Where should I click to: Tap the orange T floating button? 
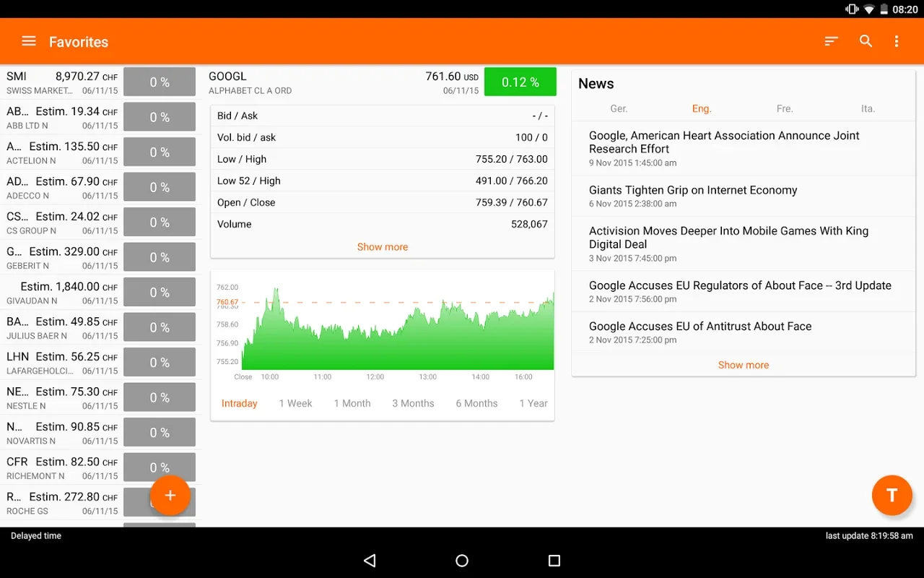coord(892,495)
